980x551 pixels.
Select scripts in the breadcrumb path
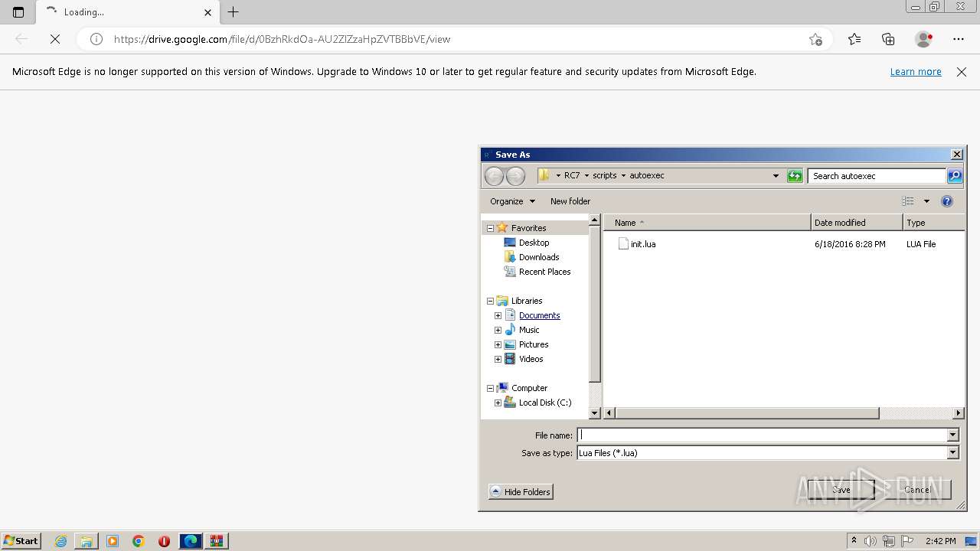click(604, 175)
